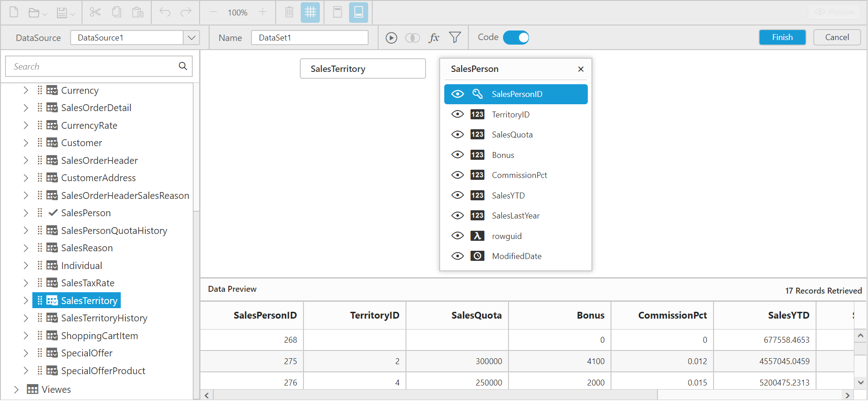The image size is (868, 401).
Task: Hide the TerritoryID column via eye icon
Action: [457, 114]
